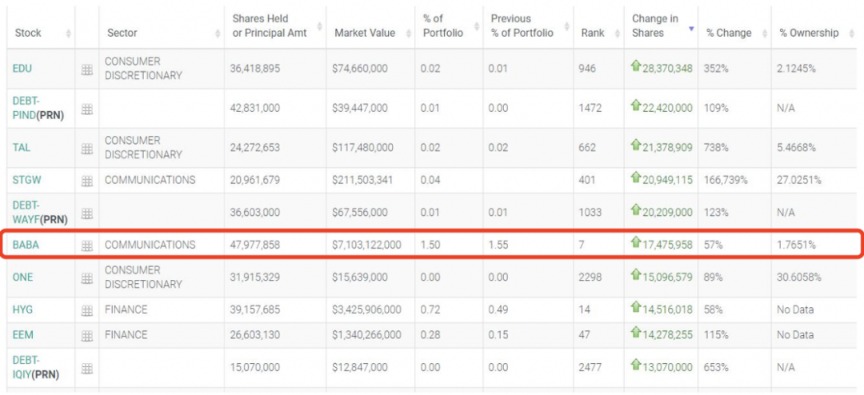Sort by Rank column header
The width and height of the screenshot is (864, 395).
click(592, 33)
